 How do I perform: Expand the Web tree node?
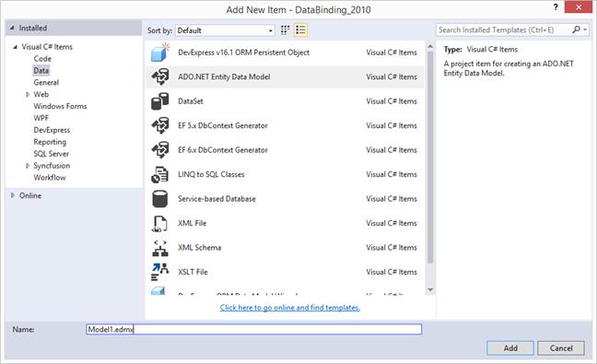tap(28, 94)
